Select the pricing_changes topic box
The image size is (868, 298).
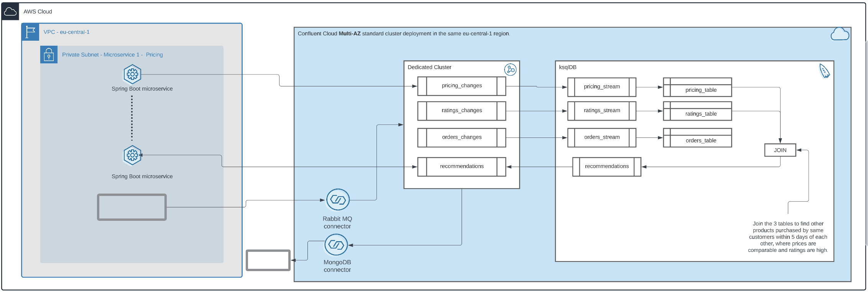pyautogui.click(x=462, y=86)
